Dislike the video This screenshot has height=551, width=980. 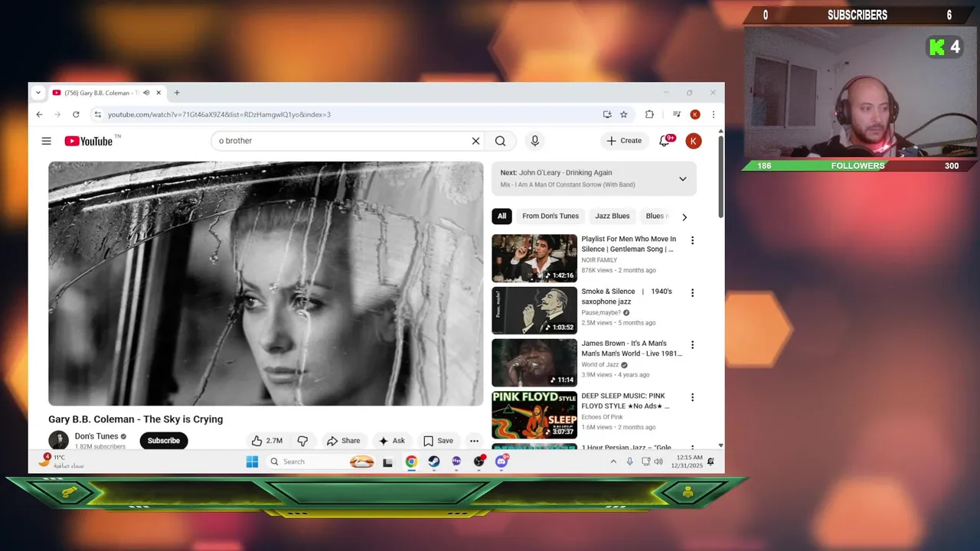[x=302, y=441]
